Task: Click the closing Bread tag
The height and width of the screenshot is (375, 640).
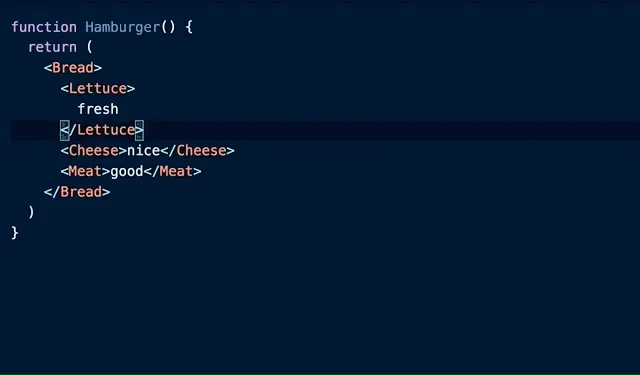Action: click(x=77, y=192)
